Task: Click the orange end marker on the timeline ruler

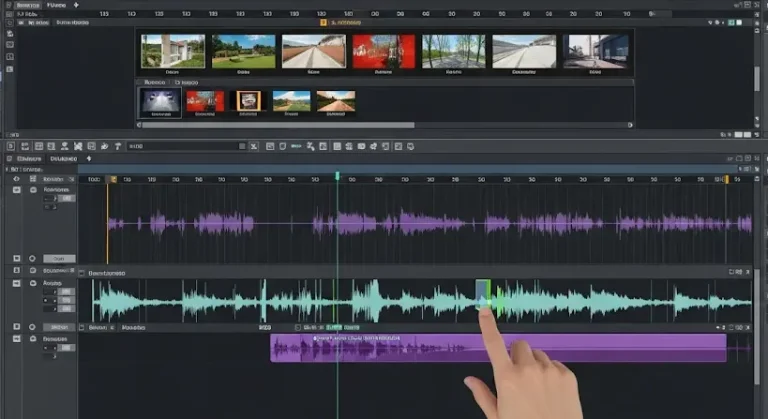Action: [x=727, y=179]
